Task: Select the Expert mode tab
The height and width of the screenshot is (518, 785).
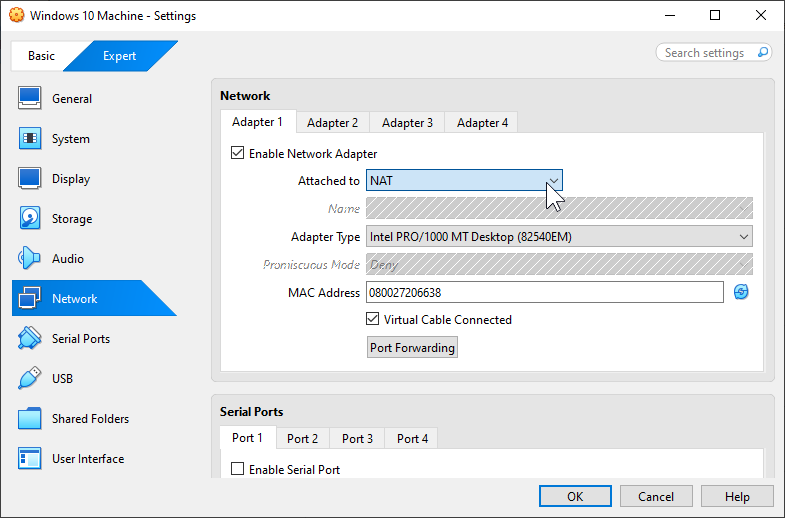Action: coord(120,56)
